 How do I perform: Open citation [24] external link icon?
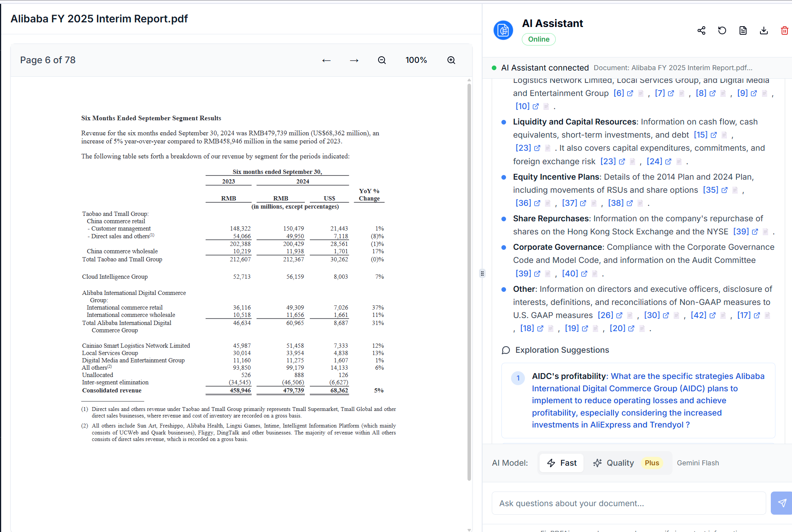668,162
